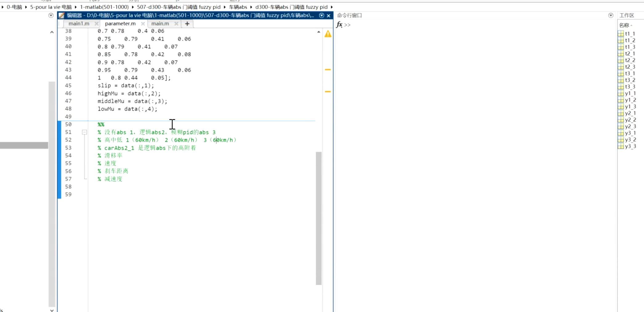Jump to the lower orange warning marker
Viewport: 644px width, 312px height.
pos(328,91)
